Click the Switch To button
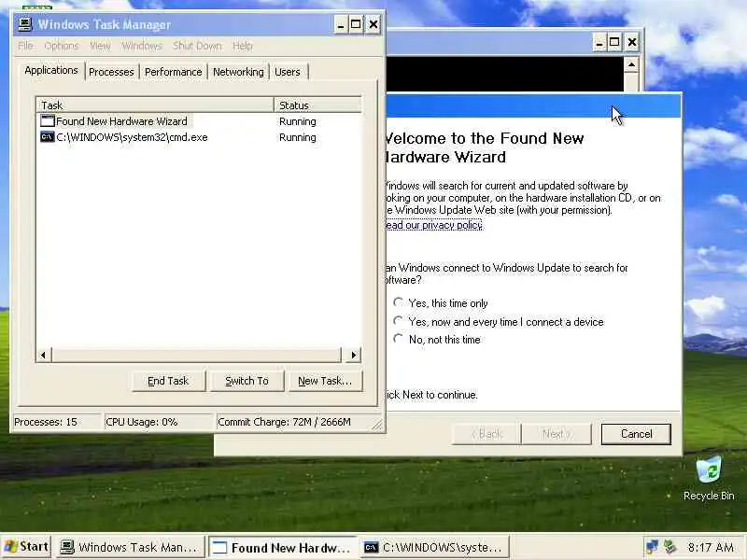The width and height of the screenshot is (747, 560). coord(247,381)
